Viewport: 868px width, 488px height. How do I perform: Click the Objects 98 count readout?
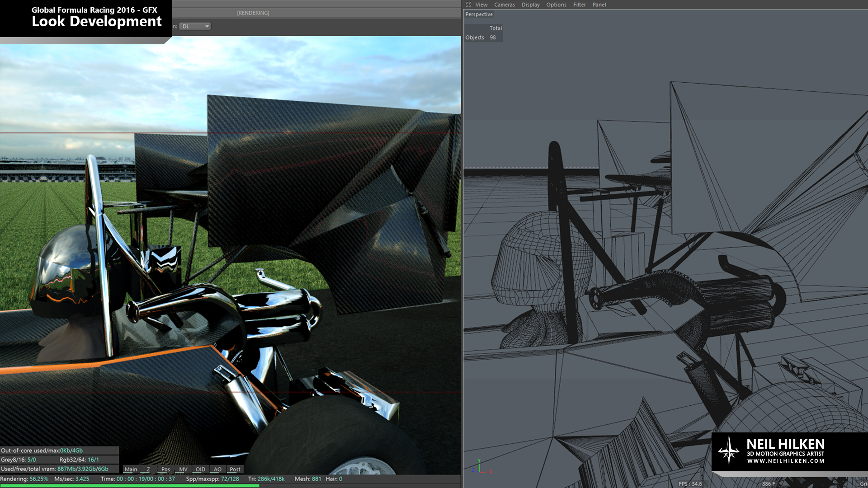481,38
